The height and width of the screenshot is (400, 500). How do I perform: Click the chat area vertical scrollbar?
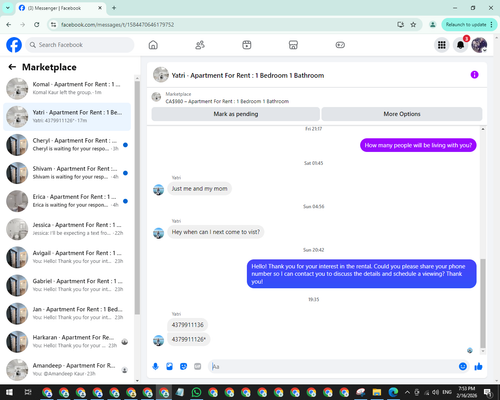(483, 303)
